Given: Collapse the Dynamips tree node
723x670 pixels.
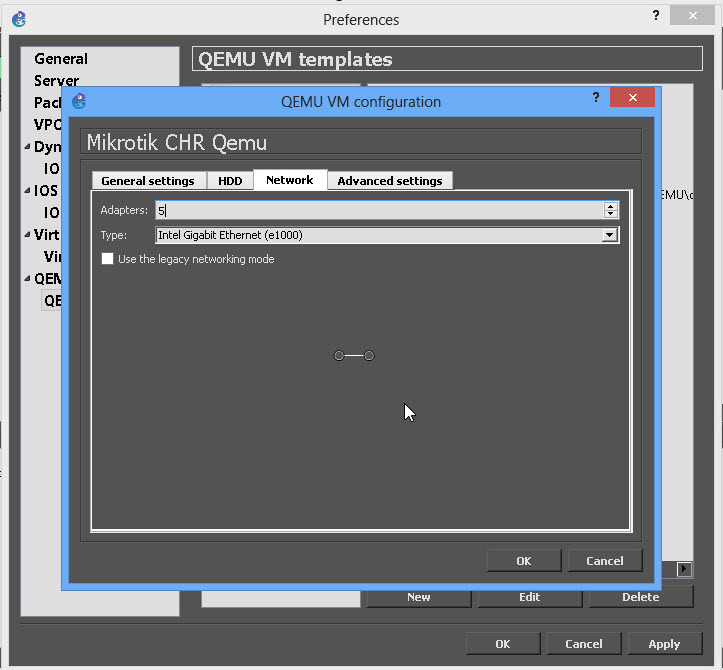Looking at the screenshot, I should (28, 147).
